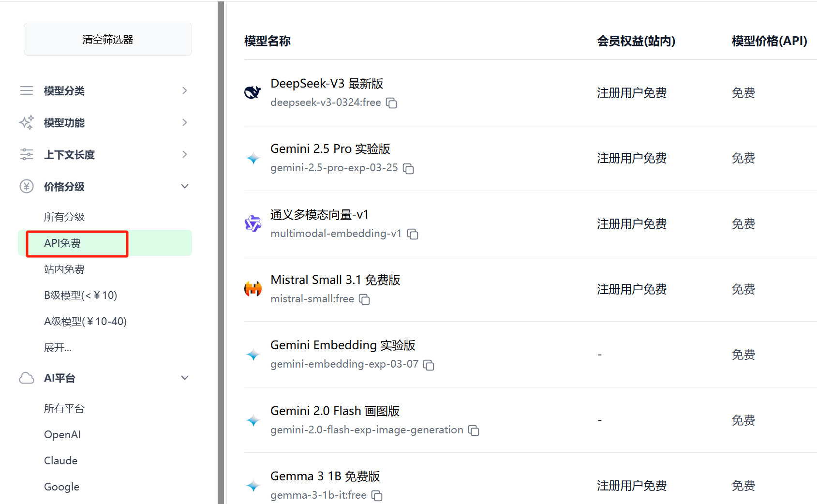Open the Gemini 2.0 Flash 画图版 model
The image size is (817, 504).
(x=335, y=411)
